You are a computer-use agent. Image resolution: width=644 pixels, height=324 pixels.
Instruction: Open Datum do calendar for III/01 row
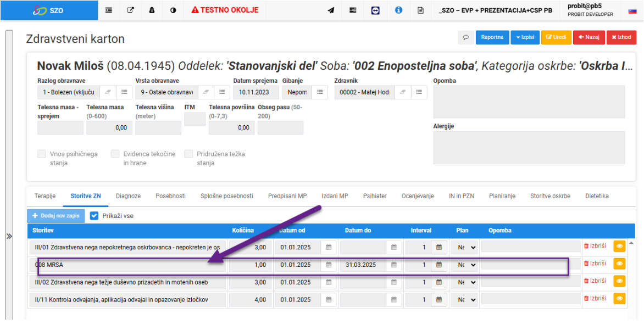coord(394,247)
